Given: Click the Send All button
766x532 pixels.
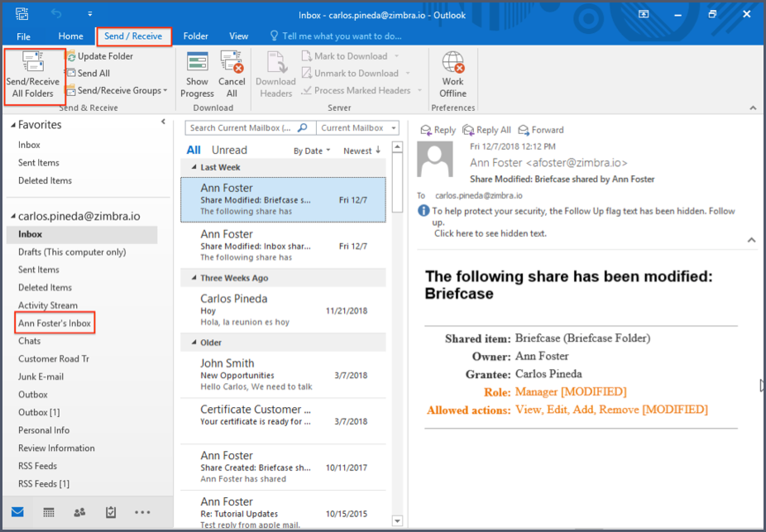Looking at the screenshot, I should (88, 74).
